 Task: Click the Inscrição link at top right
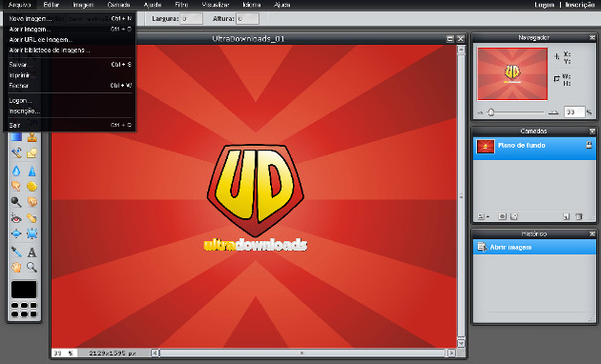pyautogui.click(x=580, y=5)
